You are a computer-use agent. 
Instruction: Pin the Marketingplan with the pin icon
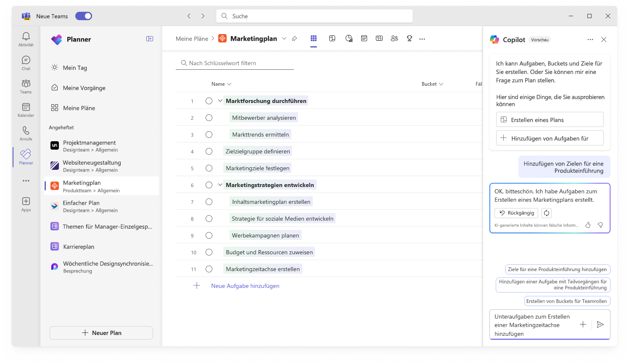coord(294,39)
